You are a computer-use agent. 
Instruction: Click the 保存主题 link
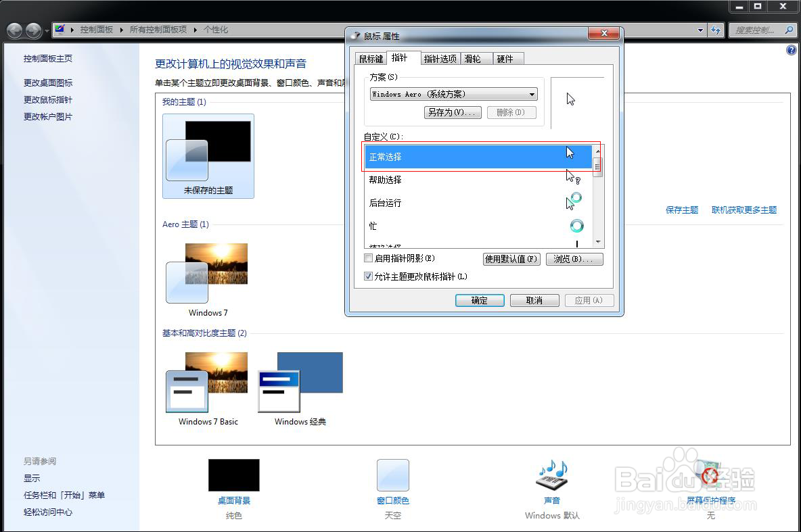681,210
